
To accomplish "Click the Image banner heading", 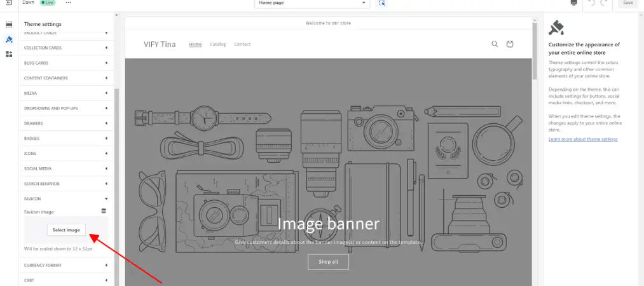I will 328,224.
